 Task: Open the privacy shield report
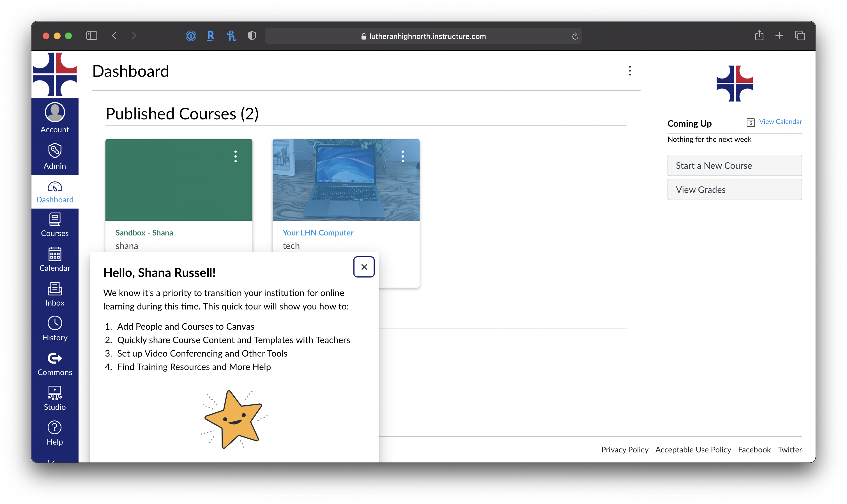252,36
